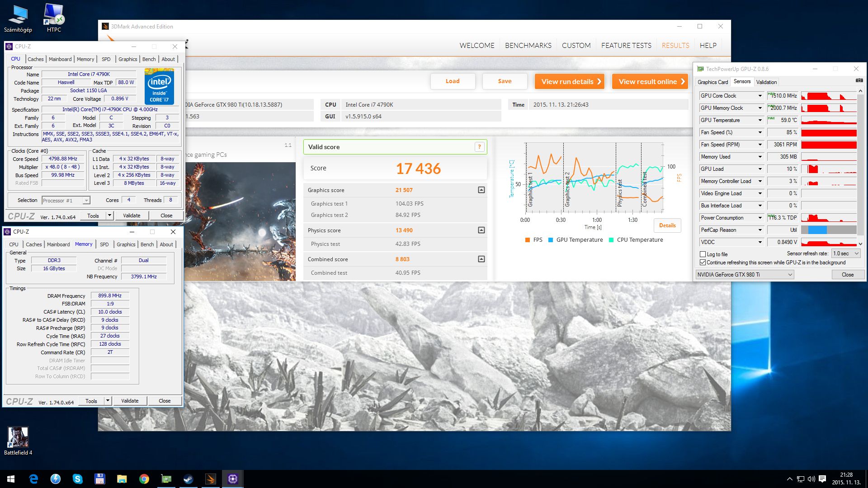Open Battlefield 4 desktop icon
This screenshot has width=868, height=488.
click(18, 441)
